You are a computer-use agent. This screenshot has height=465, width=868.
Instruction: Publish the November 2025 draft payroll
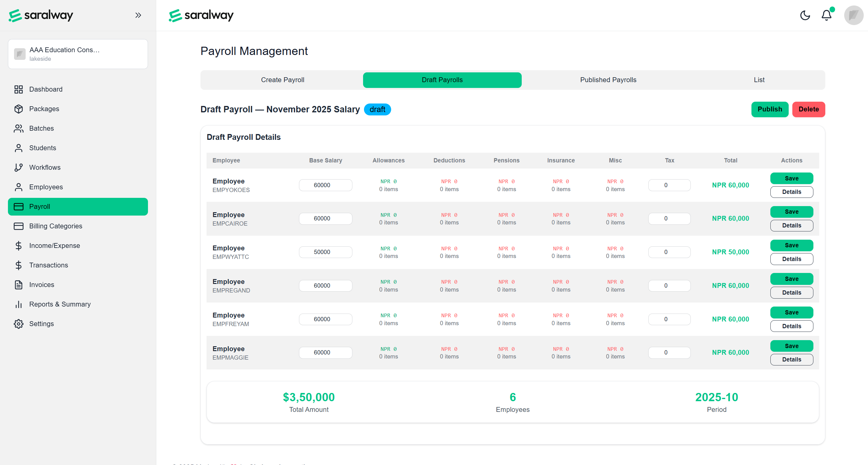pyautogui.click(x=769, y=109)
